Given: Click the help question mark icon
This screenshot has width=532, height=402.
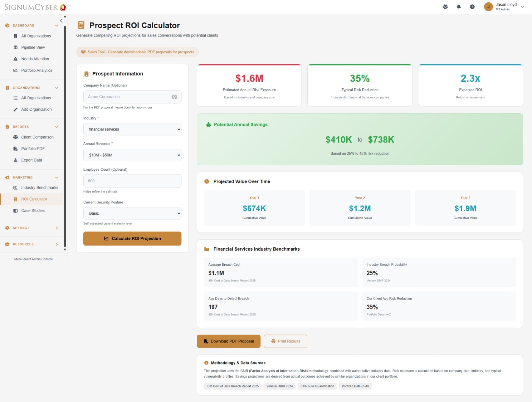Looking at the screenshot, I should (472, 7).
